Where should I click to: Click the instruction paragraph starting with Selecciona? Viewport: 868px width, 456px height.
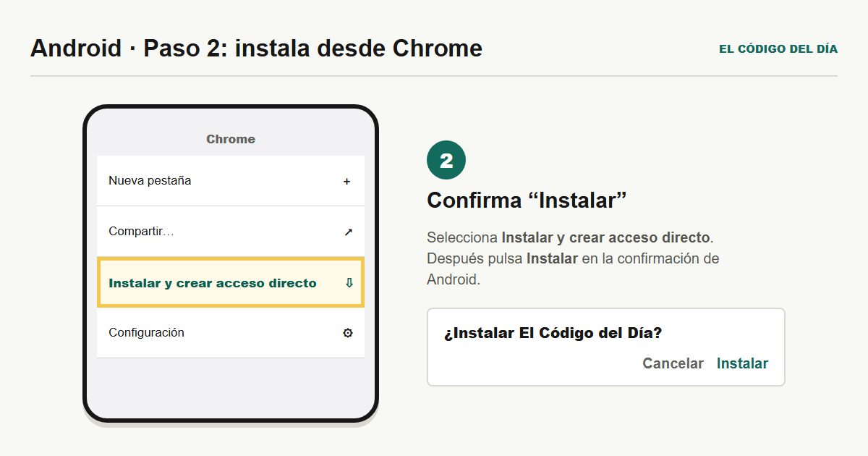(x=573, y=258)
